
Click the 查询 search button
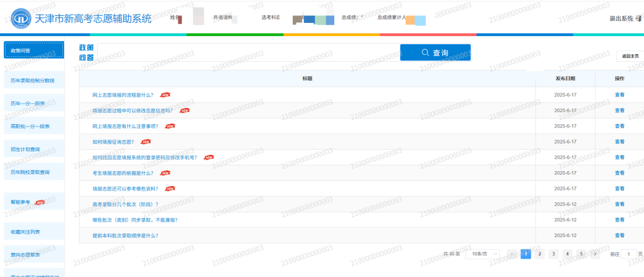click(x=435, y=53)
